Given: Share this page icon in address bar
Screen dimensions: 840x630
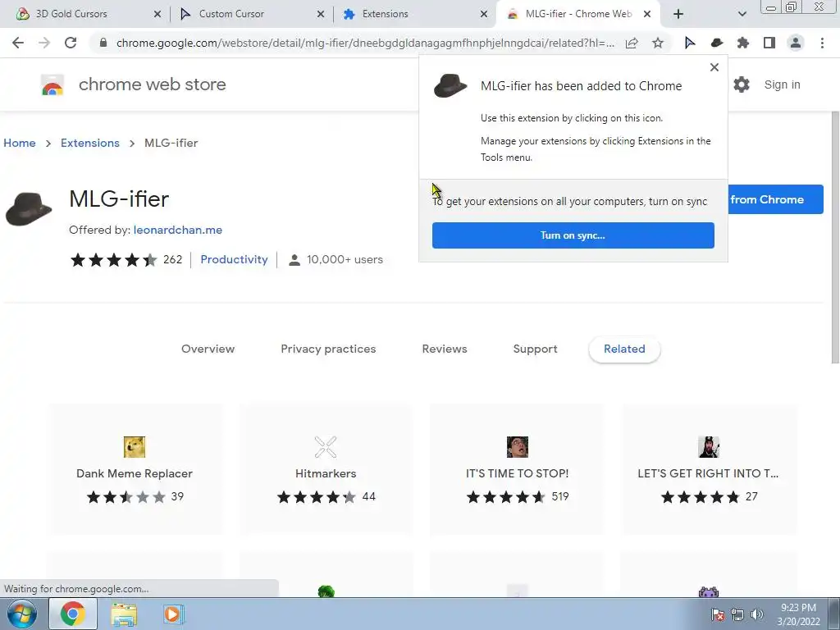Looking at the screenshot, I should [x=632, y=43].
